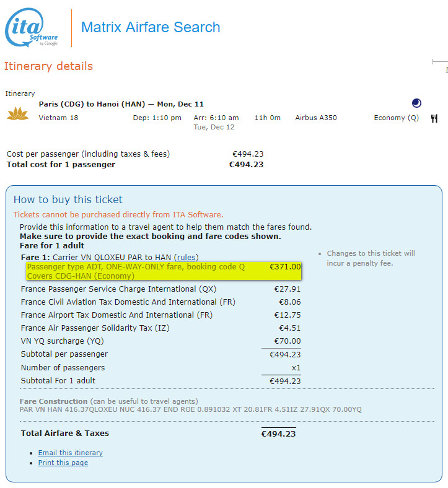Click the Paris (CDG) to Hanoi (HAN) header
Image resolution: width=448 pixels, height=488 pixels.
[121, 104]
